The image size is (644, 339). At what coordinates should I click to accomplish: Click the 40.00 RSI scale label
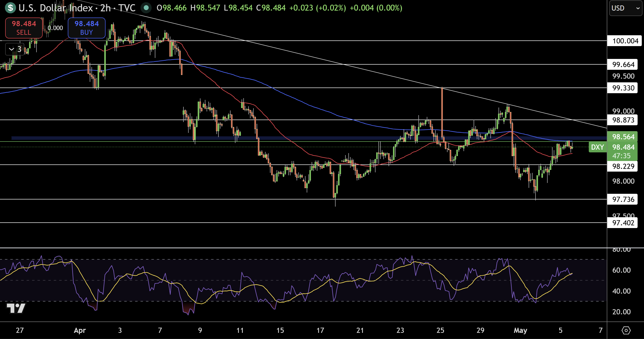pyautogui.click(x=621, y=291)
